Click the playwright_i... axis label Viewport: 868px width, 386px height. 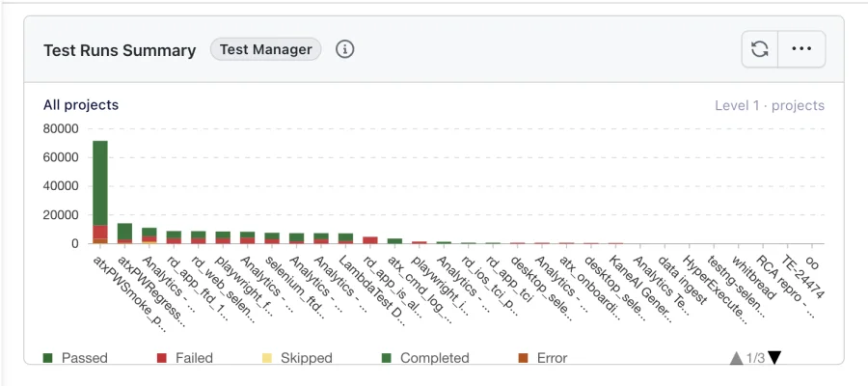click(x=441, y=285)
